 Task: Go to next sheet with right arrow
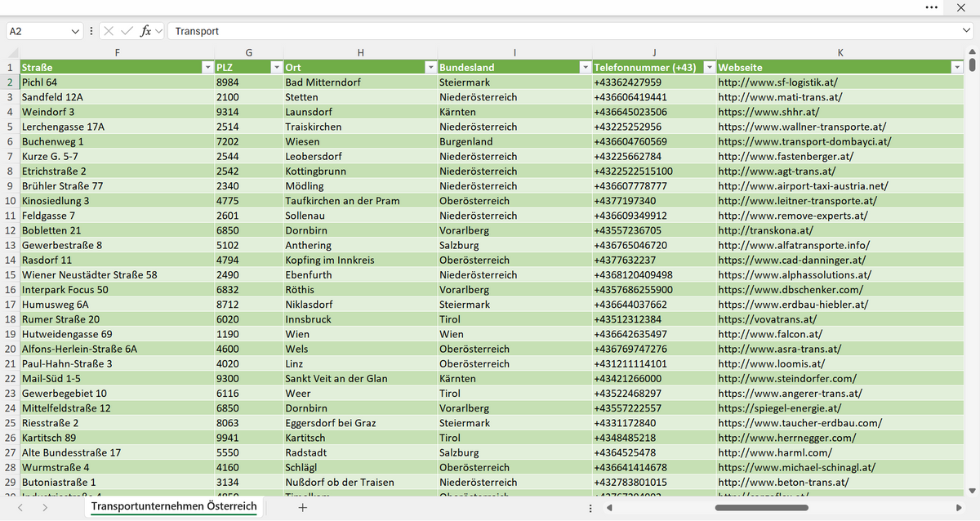pos(44,507)
